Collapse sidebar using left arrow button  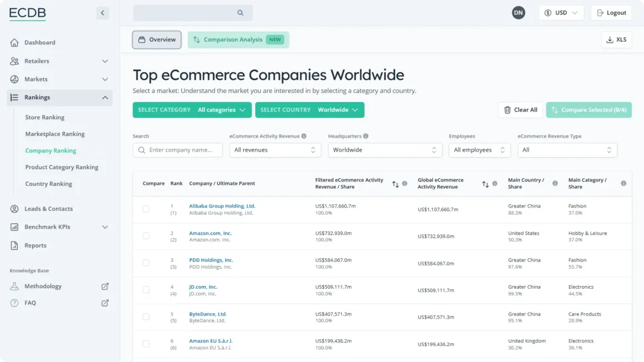102,13
